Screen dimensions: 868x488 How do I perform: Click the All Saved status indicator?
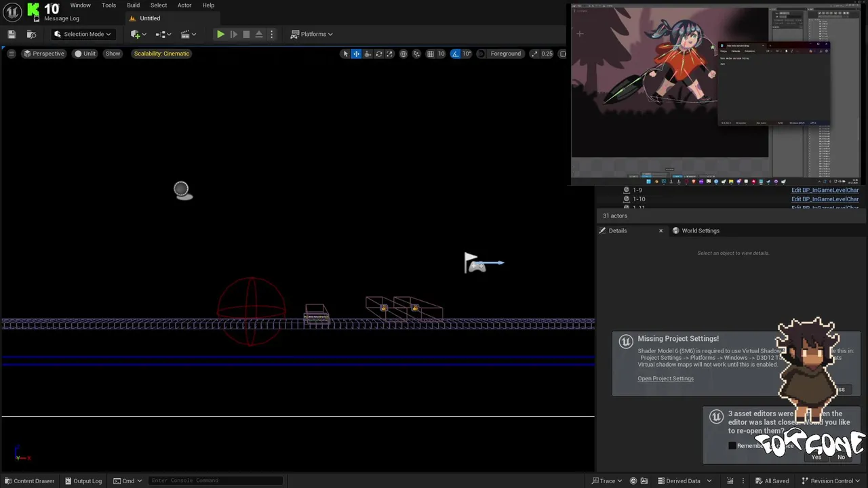tap(771, 481)
